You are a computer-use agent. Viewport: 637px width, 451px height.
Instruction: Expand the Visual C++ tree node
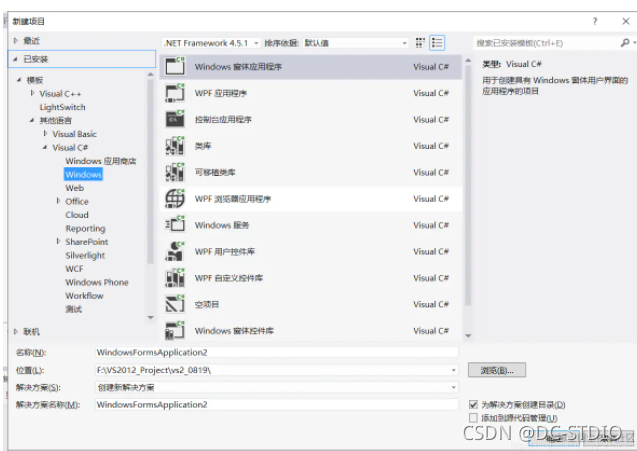[x=32, y=93]
